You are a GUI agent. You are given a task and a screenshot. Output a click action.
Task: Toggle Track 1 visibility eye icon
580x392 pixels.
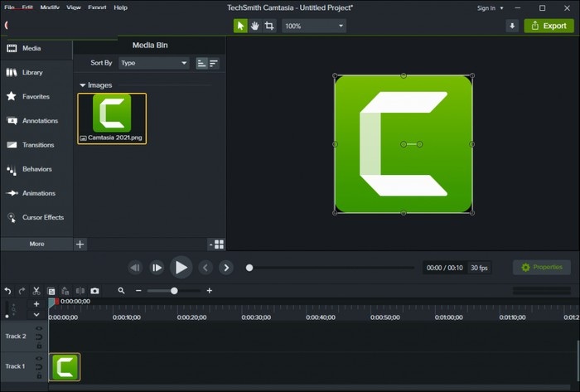[x=39, y=358]
